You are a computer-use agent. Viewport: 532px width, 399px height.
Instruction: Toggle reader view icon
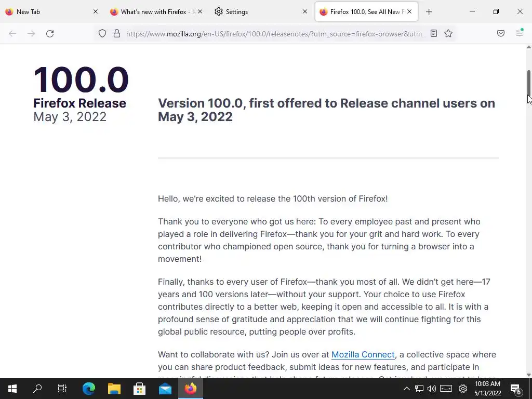coord(434,33)
